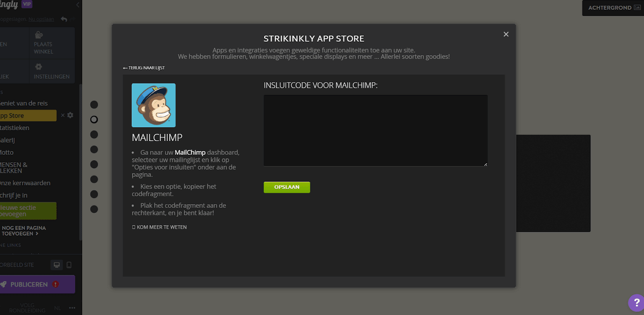Screen dimensions: 644x315
Task: Collapse the sidebar with the chevron arrow
Action: pos(77,5)
